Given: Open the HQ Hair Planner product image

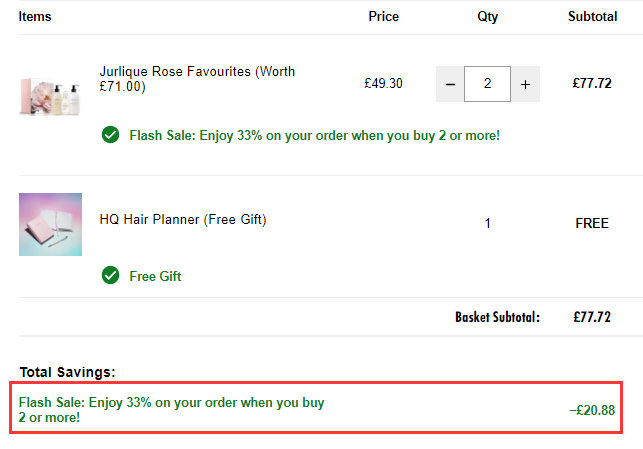Looking at the screenshot, I should pos(50,224).
